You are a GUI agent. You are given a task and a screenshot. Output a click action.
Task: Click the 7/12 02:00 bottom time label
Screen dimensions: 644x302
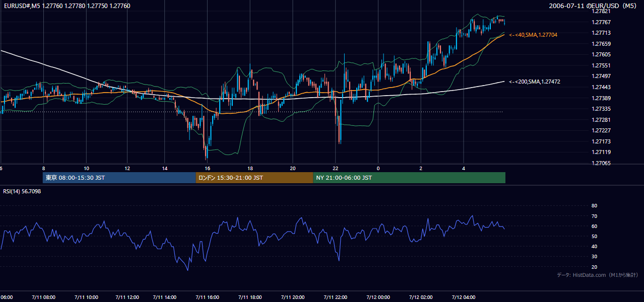coord(421,297)
